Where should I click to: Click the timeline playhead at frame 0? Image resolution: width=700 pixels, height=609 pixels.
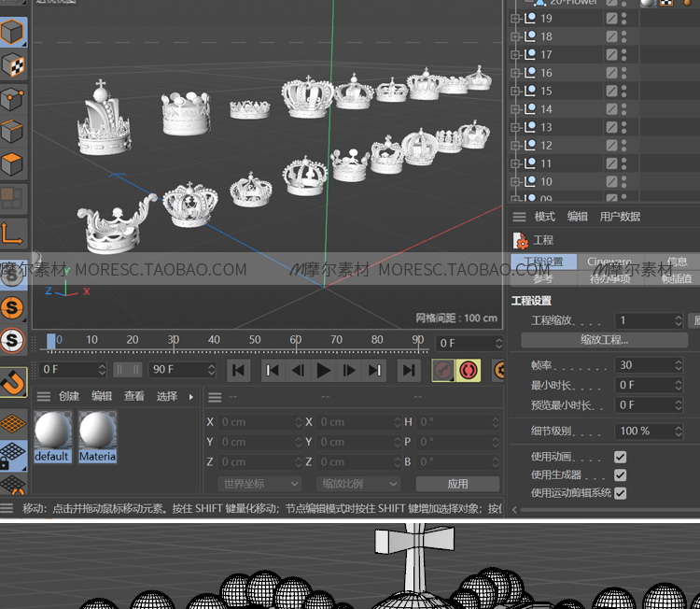pos(51,341)
